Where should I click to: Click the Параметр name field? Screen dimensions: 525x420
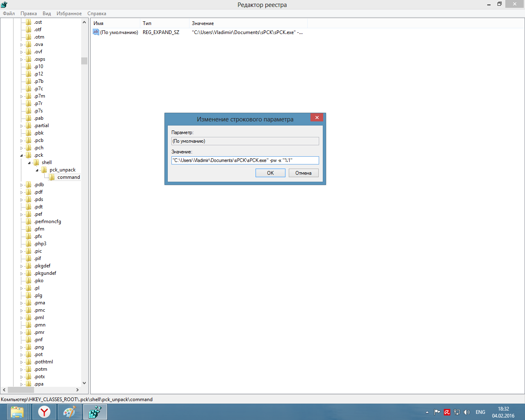pyautogui.click(x=245, y=141)
